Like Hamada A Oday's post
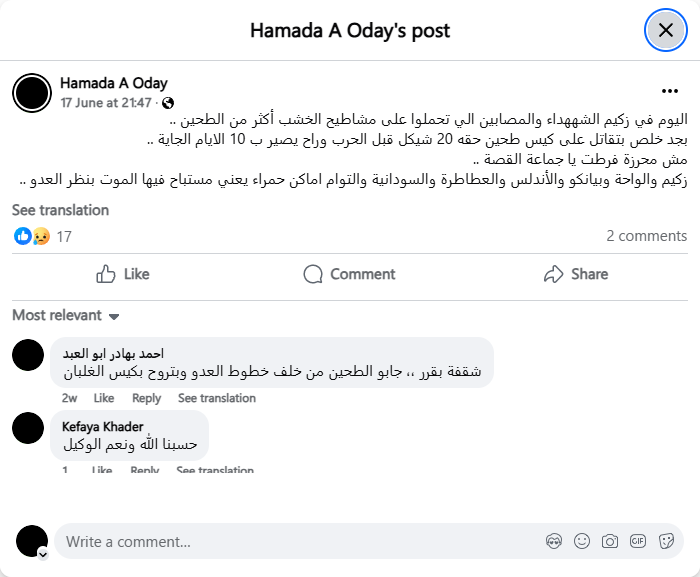700x577 pixels. coord(122,274)
